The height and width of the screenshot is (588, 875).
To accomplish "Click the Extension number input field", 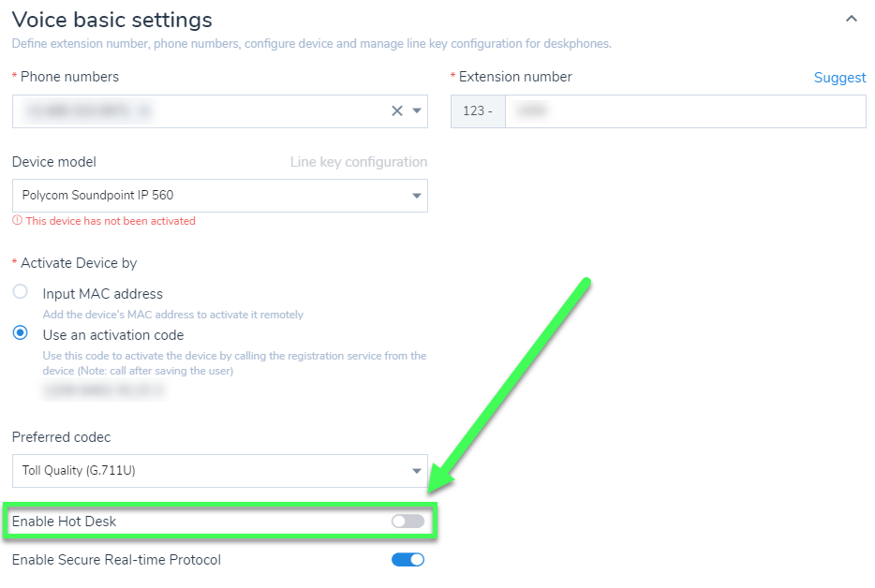I will point(684,110).
